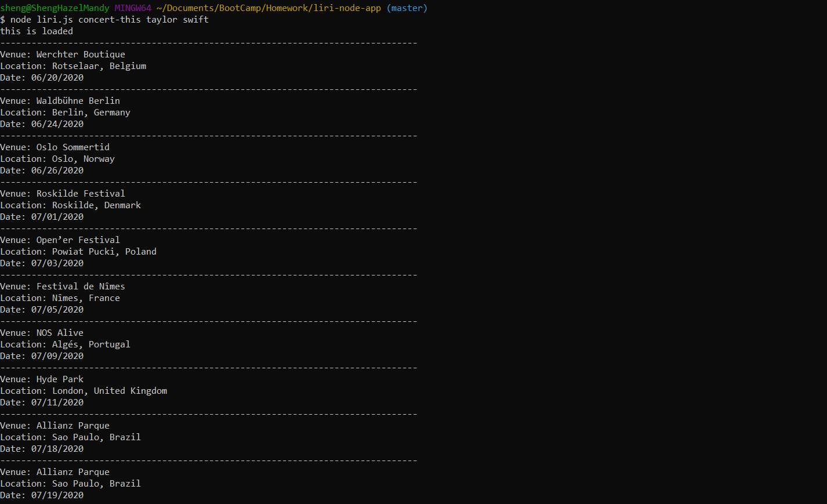Click the date '06/20/2020'
This screenshot has height=504, width=827.
click(57, 77)
